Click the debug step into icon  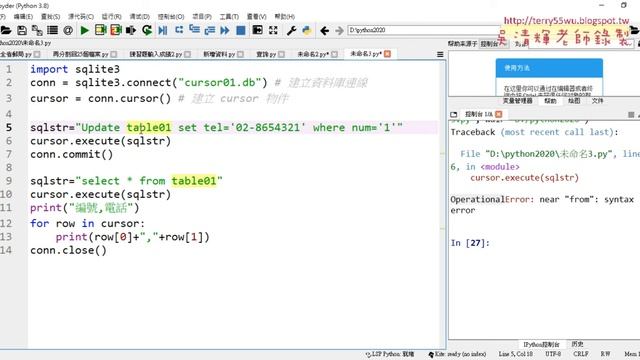(x=194, y=30)
